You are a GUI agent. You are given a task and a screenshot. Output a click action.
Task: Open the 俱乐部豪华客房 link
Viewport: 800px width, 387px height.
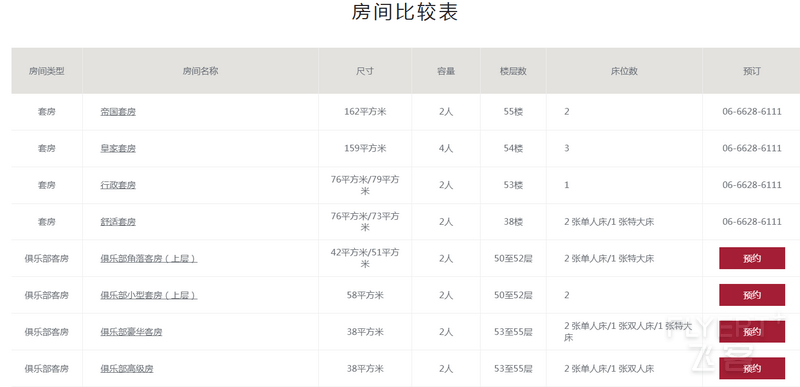coord(131,332)
